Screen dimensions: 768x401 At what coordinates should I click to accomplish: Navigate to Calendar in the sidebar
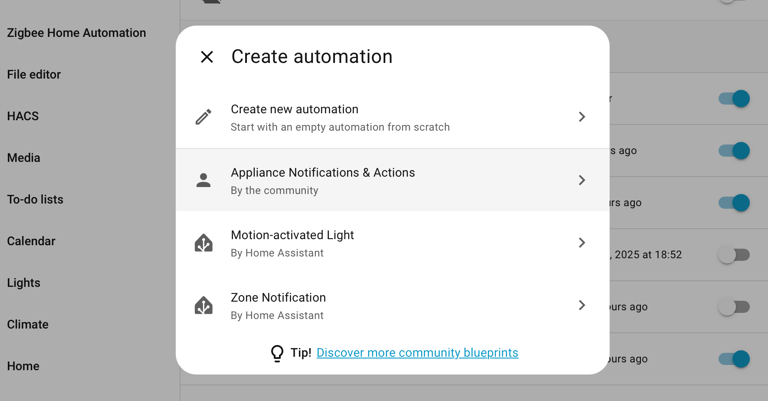pos(31,241)
